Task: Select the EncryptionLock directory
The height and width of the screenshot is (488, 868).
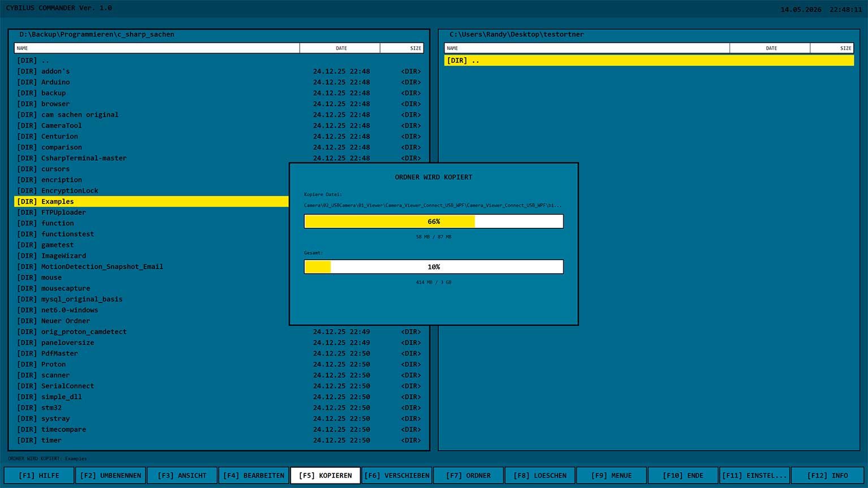Action: pos(152,191)
